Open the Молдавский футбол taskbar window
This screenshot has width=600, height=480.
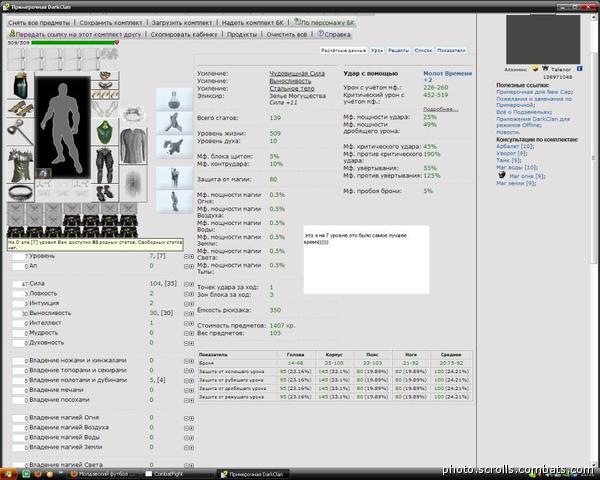[x=103, y=474]
